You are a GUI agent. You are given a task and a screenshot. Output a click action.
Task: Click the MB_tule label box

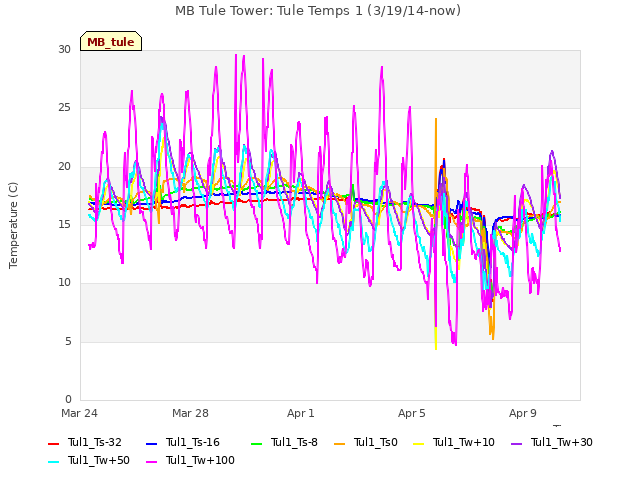click(111, 41)
